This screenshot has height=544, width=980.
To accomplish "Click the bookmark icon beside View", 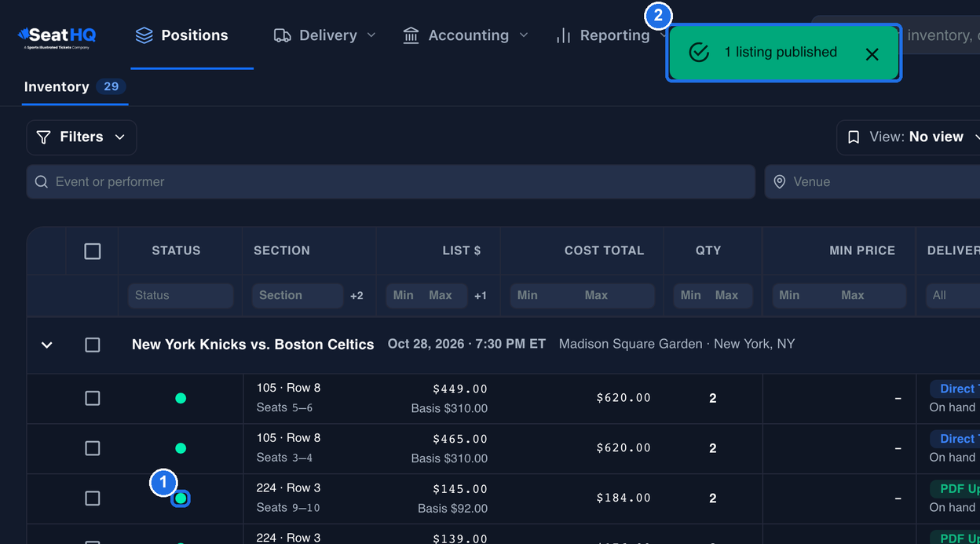I will (x=854, y=137).
